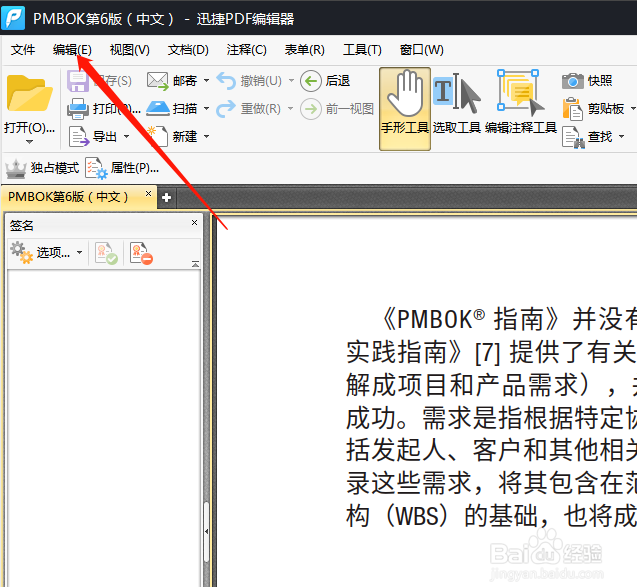Click the 新建 new document icon
Screen dimensions: 637x587
click(158, 136)
